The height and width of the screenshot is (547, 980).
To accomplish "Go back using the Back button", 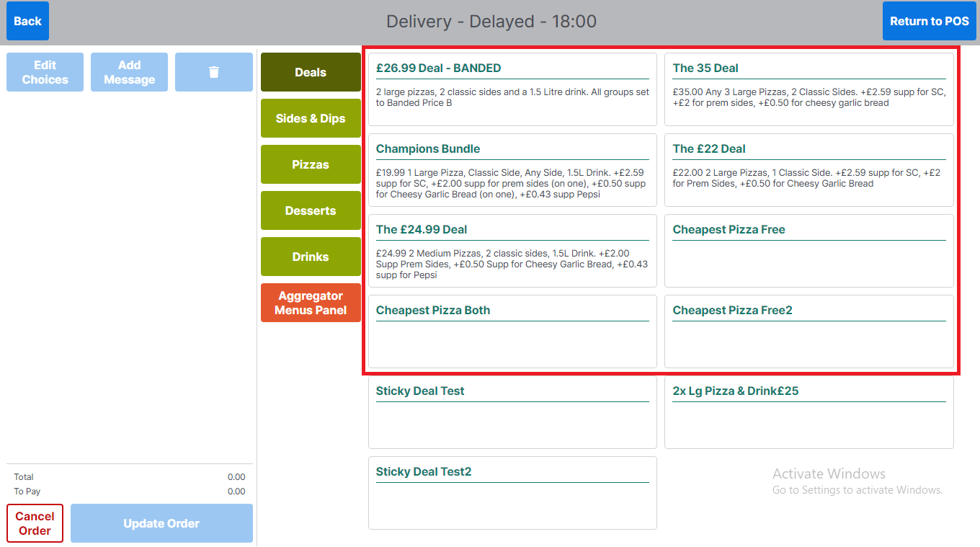I will coord(27,21).
